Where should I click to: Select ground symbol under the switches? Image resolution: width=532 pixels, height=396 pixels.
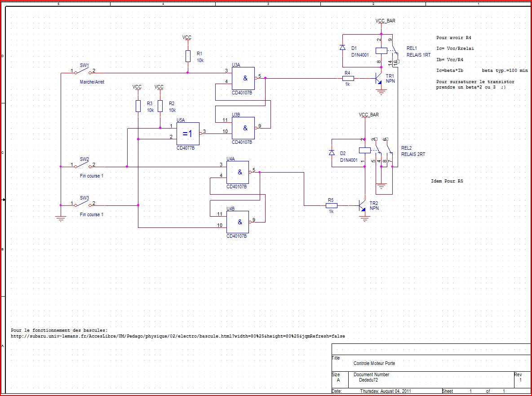(x=61, y=219)
